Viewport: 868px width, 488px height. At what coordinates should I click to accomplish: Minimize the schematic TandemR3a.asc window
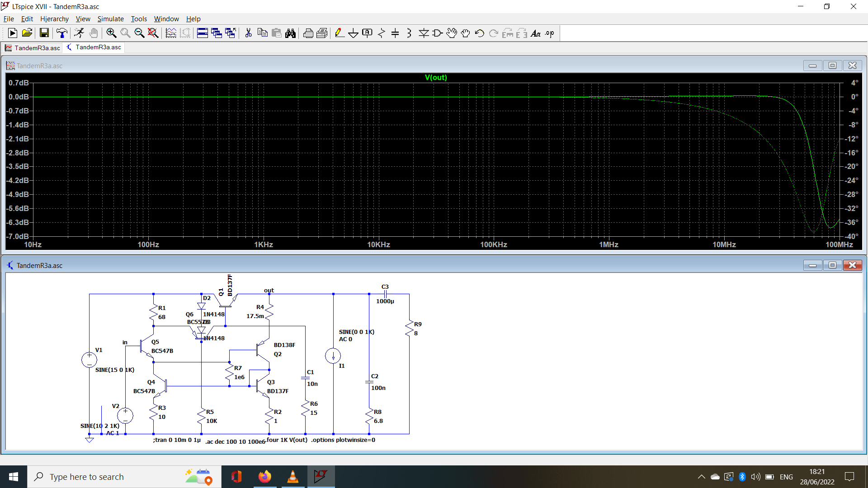[812, 265]
